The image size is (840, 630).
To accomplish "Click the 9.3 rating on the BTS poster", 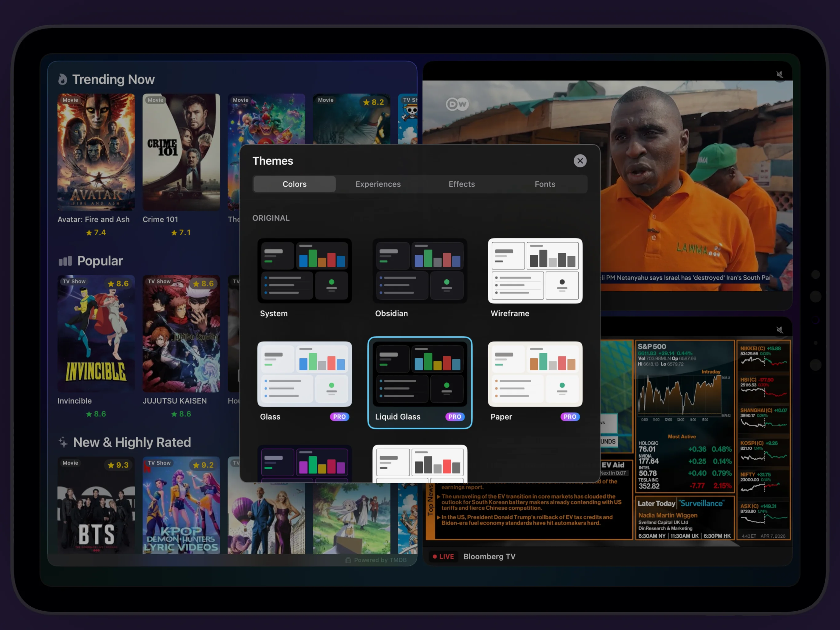I will click(118, 465).
